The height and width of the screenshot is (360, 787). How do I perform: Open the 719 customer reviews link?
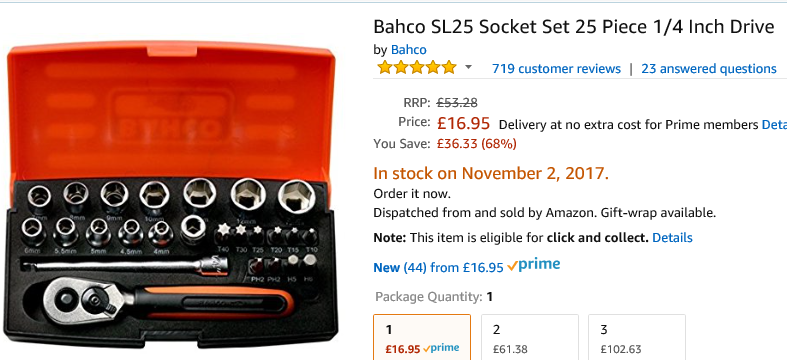pyautogui.click(x=556, y=68)
